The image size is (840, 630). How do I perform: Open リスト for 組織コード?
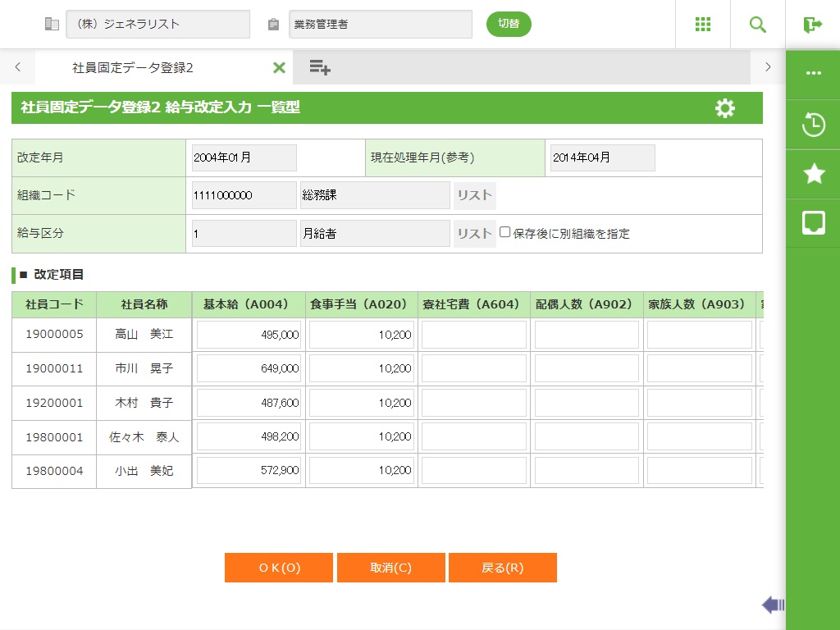point(474,195)
